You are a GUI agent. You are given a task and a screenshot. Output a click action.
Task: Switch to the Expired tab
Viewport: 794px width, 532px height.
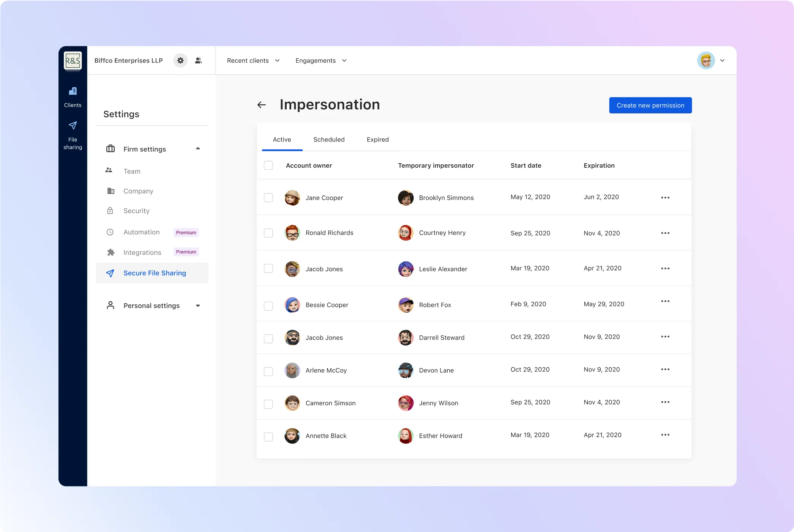coord(378,140)
